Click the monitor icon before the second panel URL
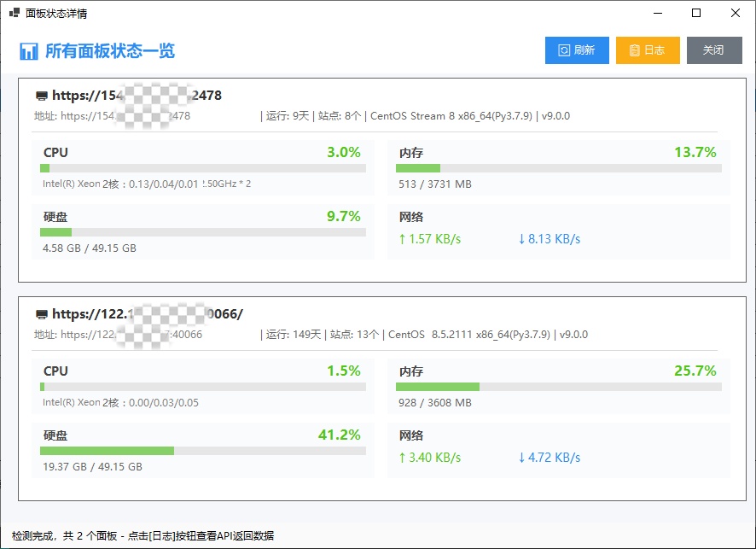Screen dimensions: 756x549 43,315
